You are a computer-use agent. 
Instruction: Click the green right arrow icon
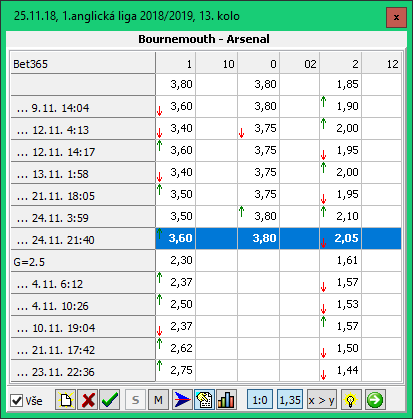coord(375,400)
